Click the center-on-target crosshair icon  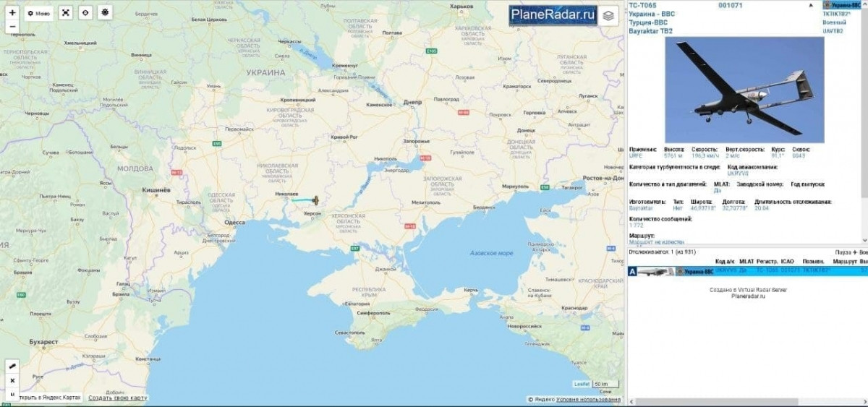click(x=85, y=13)
